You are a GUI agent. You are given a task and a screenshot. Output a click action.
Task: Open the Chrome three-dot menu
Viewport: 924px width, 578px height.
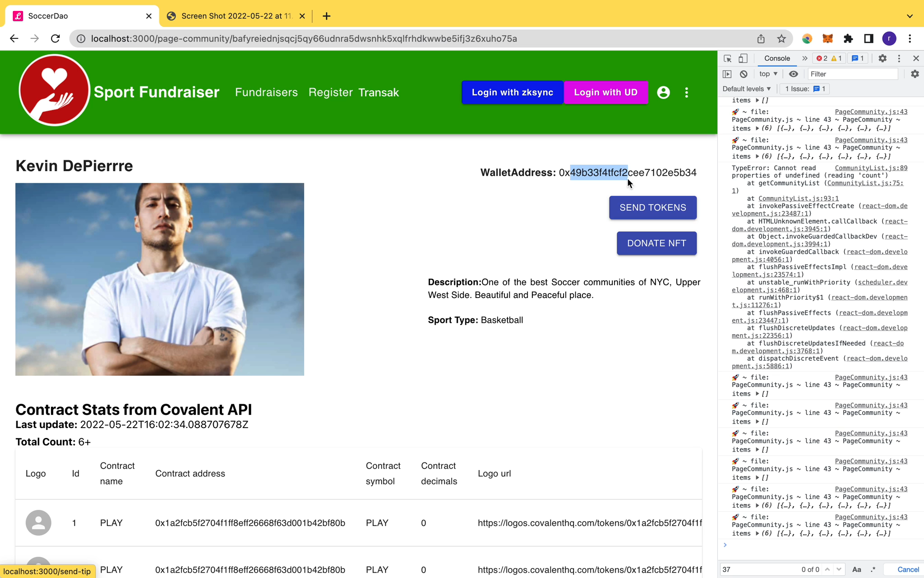tap(910, 39)
